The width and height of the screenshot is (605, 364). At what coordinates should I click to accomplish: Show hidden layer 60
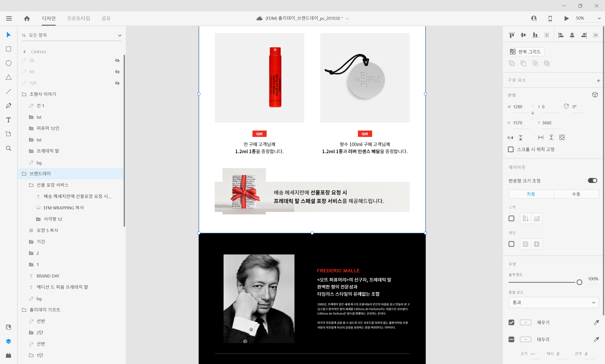pyautogui.click(x=117, y=72)
